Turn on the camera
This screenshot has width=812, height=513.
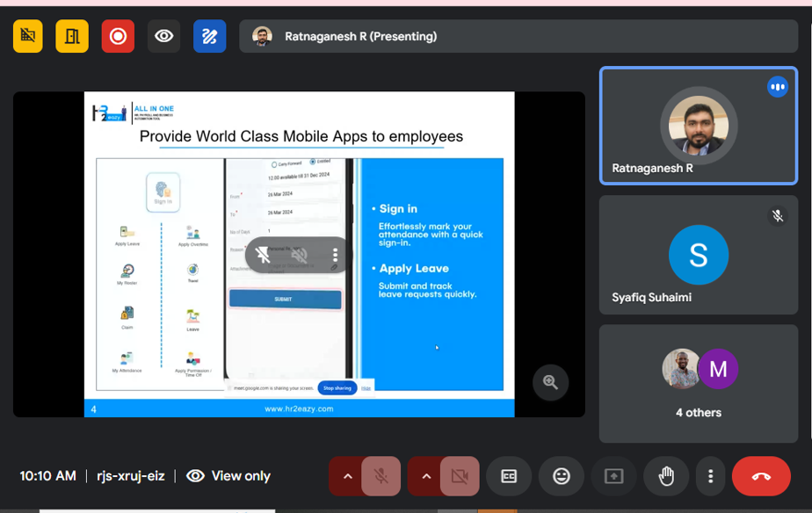(x=460, y=476)
